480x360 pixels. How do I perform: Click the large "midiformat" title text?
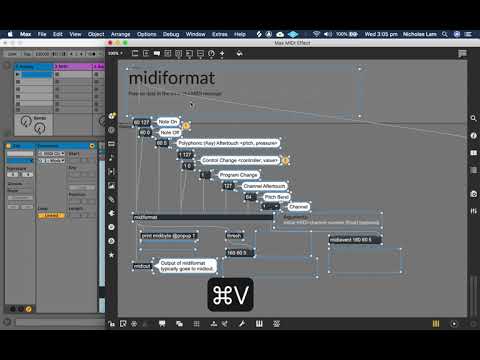click(x=172, y=78)
